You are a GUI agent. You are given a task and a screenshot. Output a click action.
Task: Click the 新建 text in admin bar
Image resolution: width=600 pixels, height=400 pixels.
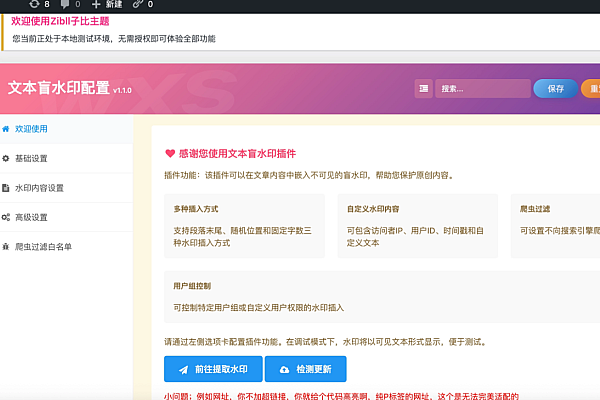[114, 4]
